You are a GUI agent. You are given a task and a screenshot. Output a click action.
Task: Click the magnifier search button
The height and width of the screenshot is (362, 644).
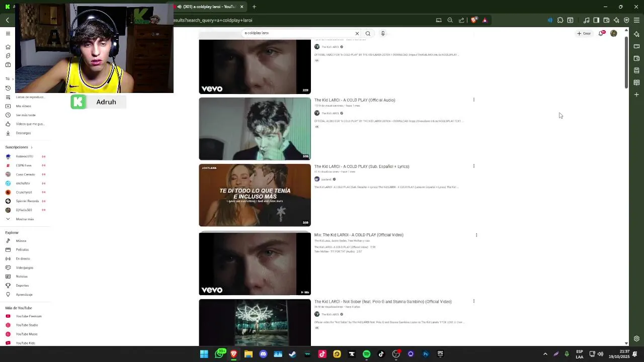click(368, 34)
